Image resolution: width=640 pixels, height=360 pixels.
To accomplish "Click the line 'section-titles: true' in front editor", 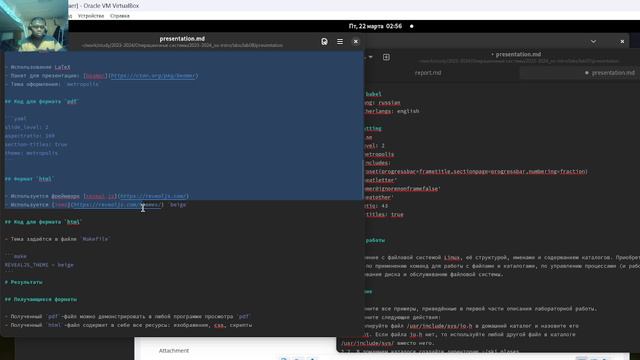I will pyautogui.click(x=36, y=145).
